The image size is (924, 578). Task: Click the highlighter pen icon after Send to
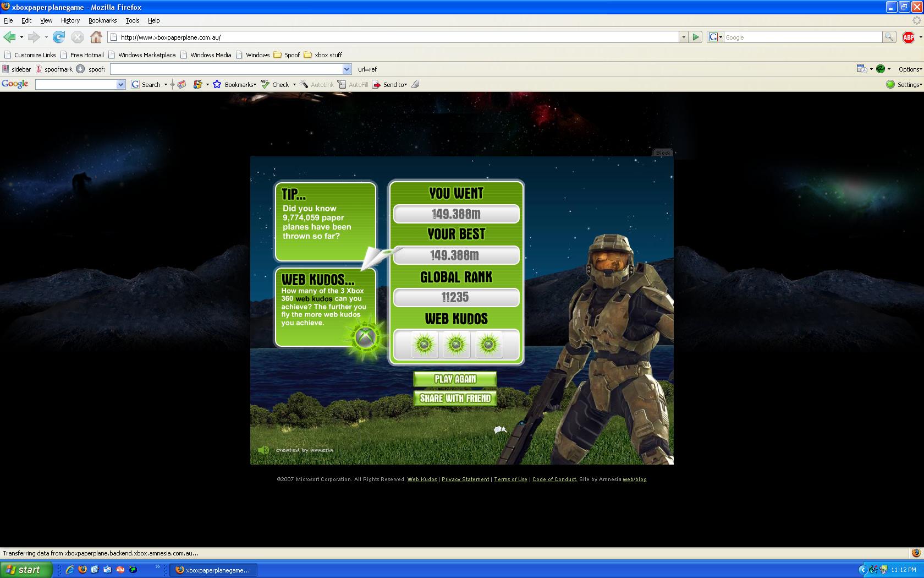click(415, 84)
